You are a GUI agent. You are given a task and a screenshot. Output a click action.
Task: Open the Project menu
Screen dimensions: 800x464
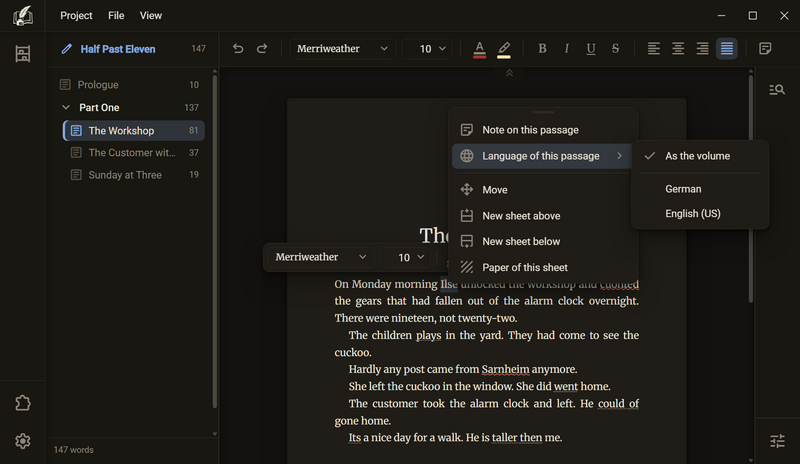(76, 16)
